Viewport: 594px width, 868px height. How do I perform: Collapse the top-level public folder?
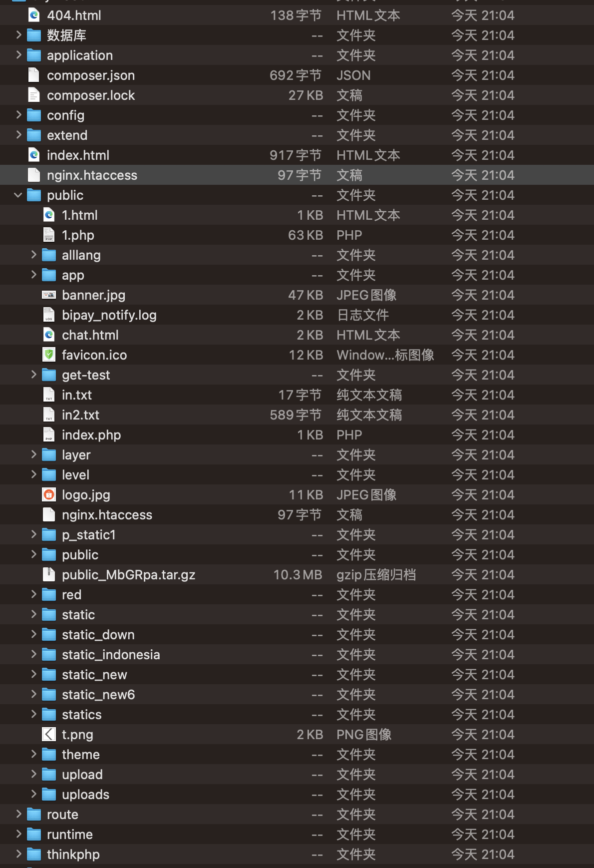pyautogui.click(x=18, y=195)
